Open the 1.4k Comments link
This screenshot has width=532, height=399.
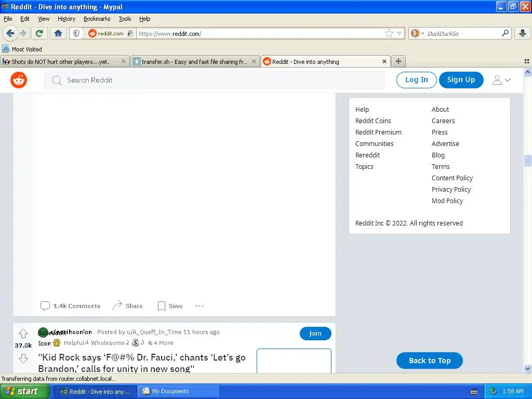tap(71, 305)
